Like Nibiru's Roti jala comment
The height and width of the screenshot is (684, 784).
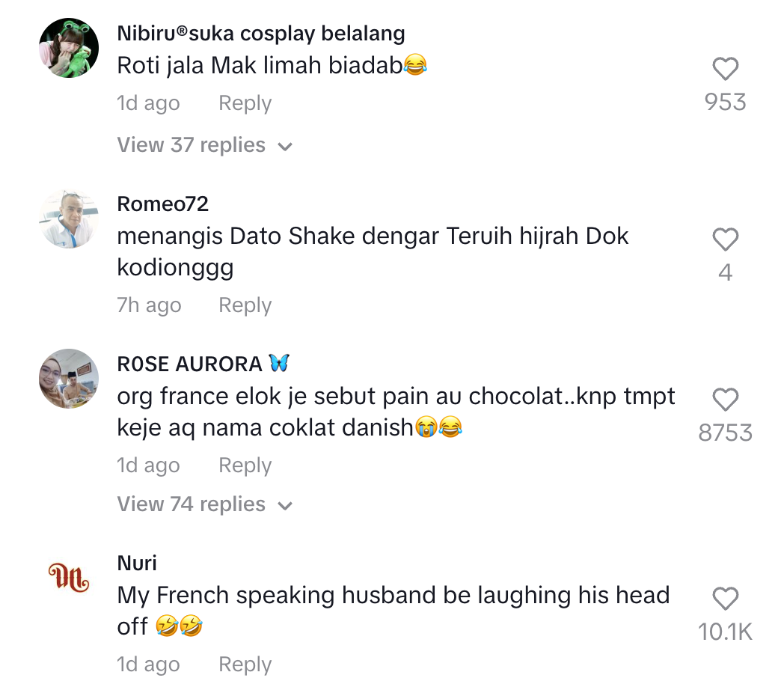tap(725, 70)
